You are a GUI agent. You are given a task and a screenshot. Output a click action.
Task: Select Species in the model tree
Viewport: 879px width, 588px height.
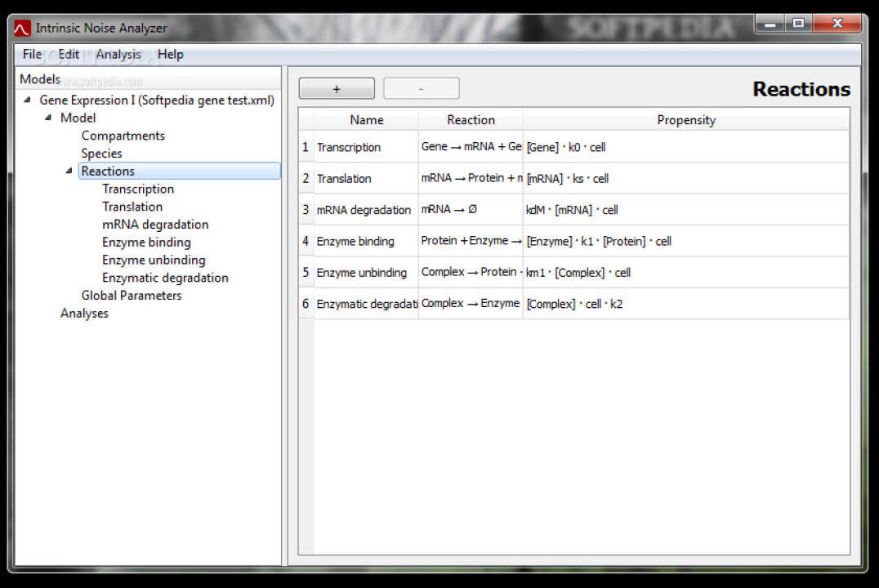[101, 154]
